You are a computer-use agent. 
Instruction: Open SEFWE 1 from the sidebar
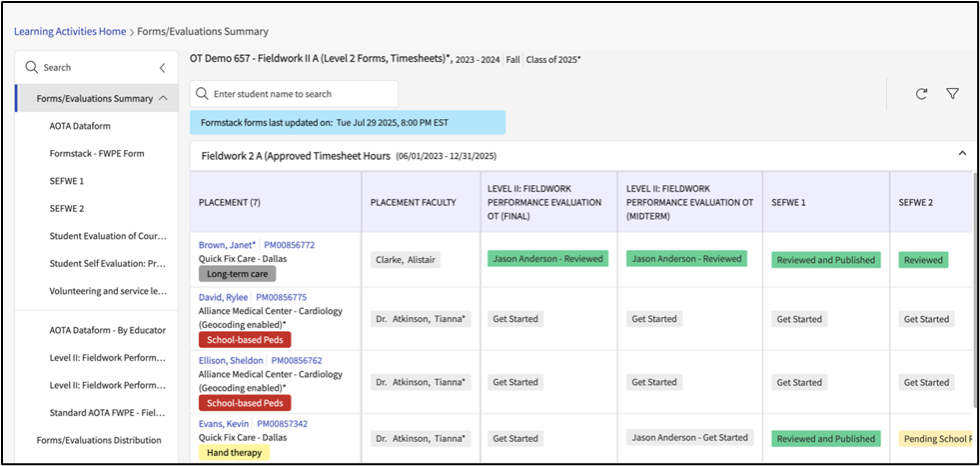tap(67, 181)
